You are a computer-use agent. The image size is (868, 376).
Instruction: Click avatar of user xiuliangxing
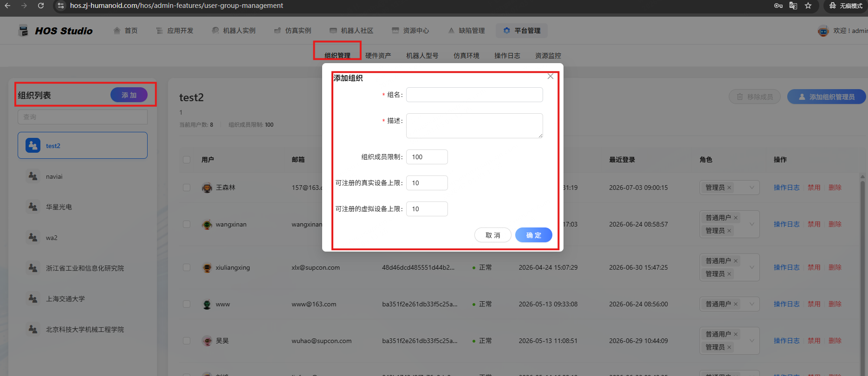pyautogui.click(x=207, y=267)
